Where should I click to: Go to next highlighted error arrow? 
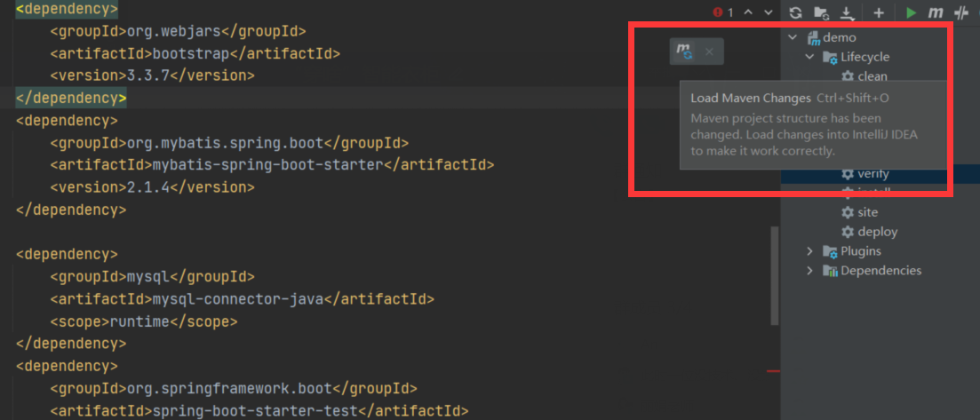click(769, 12)
